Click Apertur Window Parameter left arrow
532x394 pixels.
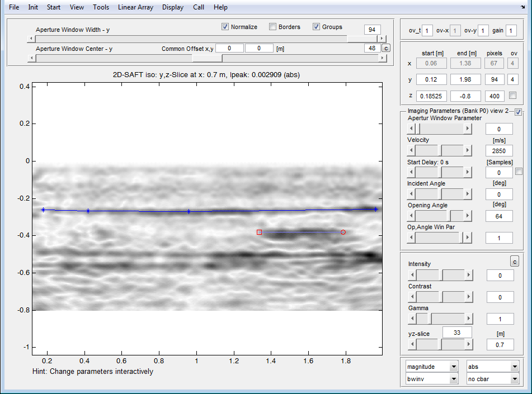(x=411, y=129)
